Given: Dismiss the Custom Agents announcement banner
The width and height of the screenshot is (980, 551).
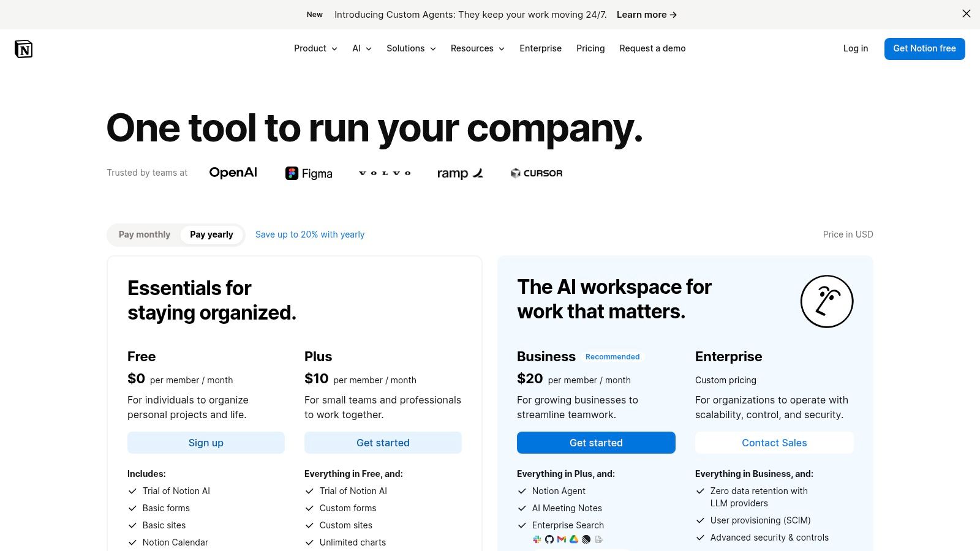Looking at the screenshot, I should 966,13.
